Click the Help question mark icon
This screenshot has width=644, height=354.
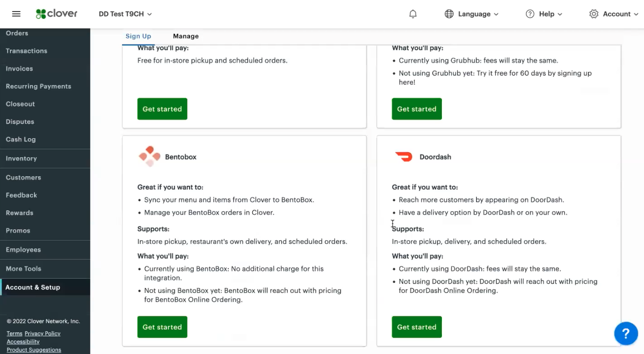pos(530,14)
